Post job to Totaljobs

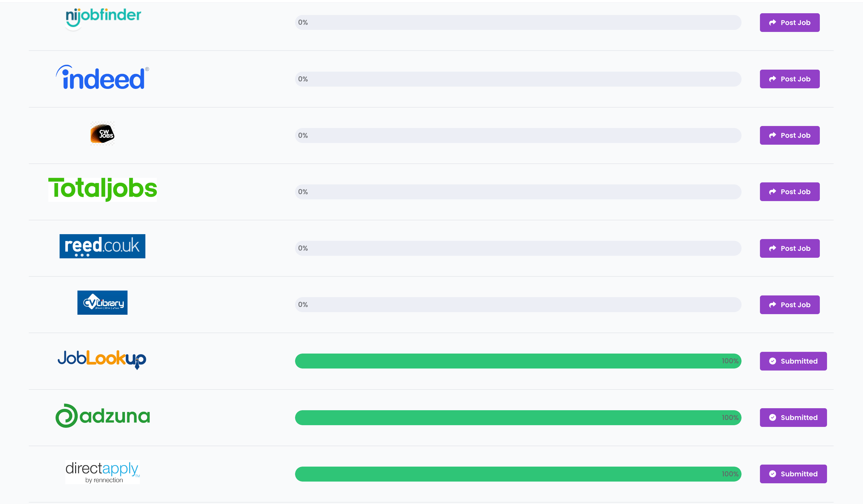tap(789, 192)
